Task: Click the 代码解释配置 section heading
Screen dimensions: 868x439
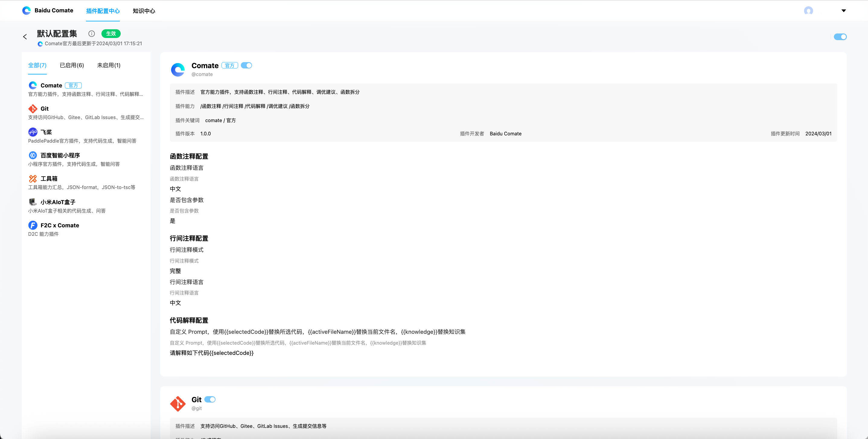Action: click(x=189, y=320)
